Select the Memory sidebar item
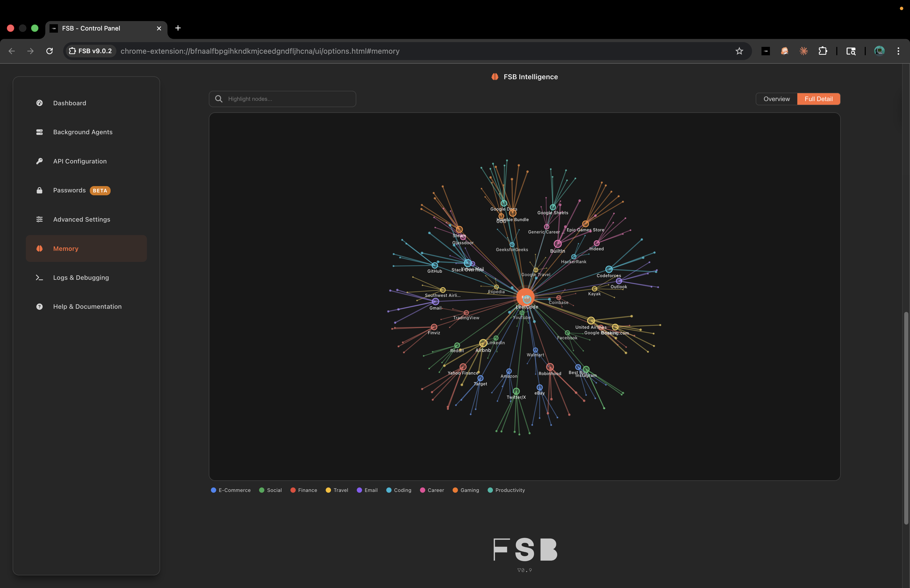 86,248
